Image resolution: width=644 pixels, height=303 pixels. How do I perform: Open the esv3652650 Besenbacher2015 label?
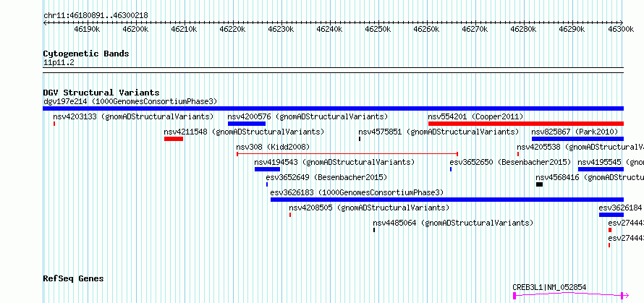coord(511,162)
